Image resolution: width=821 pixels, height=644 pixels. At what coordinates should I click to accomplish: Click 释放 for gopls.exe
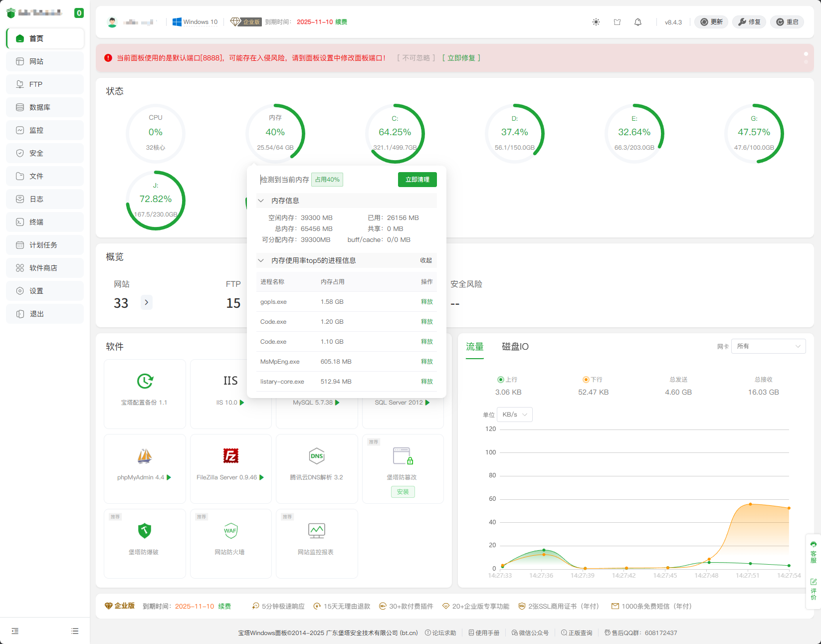(x=426, y=302)
